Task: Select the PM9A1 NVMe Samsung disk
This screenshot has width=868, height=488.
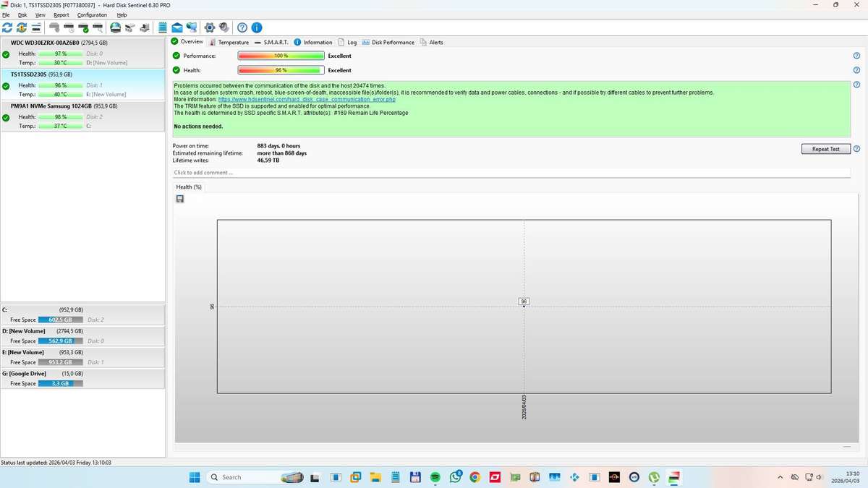Action: point(83,116)
